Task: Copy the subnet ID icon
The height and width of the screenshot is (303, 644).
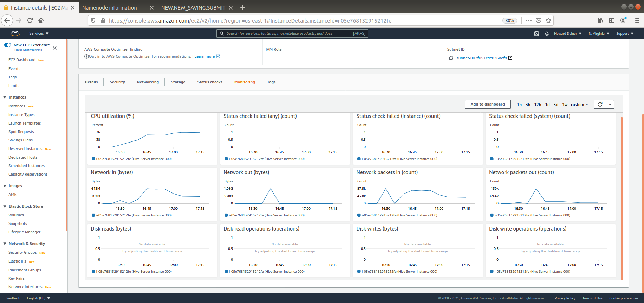Action: [x=451, y=58]
